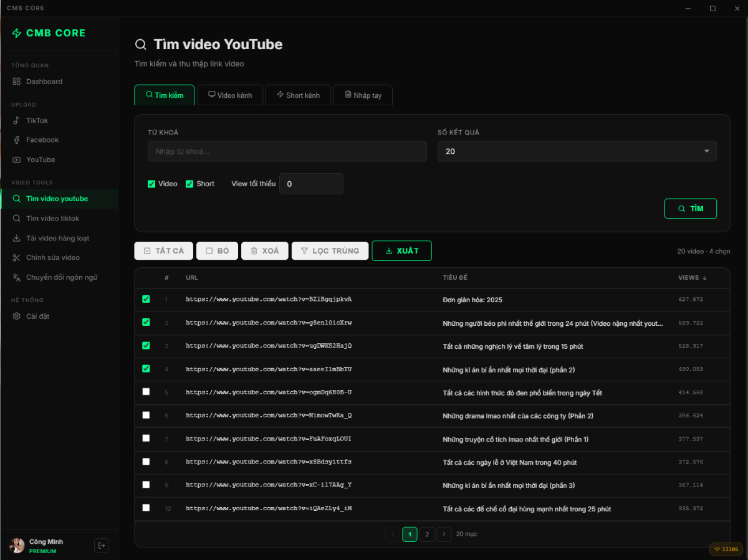748x560 pixels.
Task: Sort by VIEWS using the column arrow
Action: tap(703, 278)
